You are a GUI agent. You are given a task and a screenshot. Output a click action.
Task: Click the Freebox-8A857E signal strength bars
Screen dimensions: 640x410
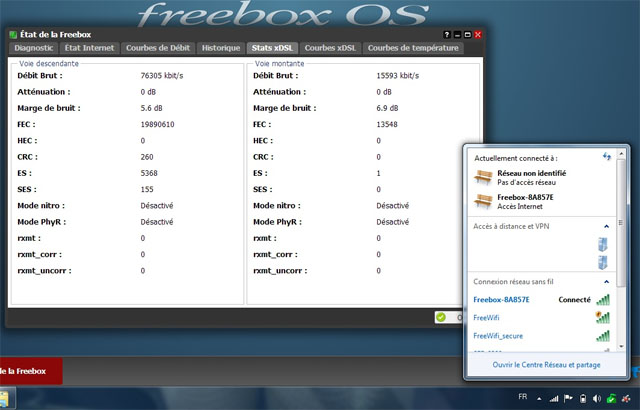(603, 300)
